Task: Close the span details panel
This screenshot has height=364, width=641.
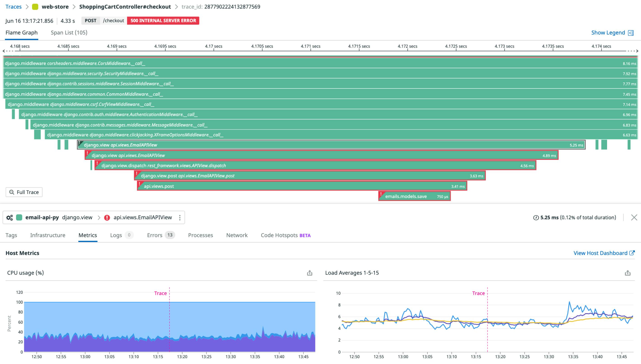Action: [634, 217]
